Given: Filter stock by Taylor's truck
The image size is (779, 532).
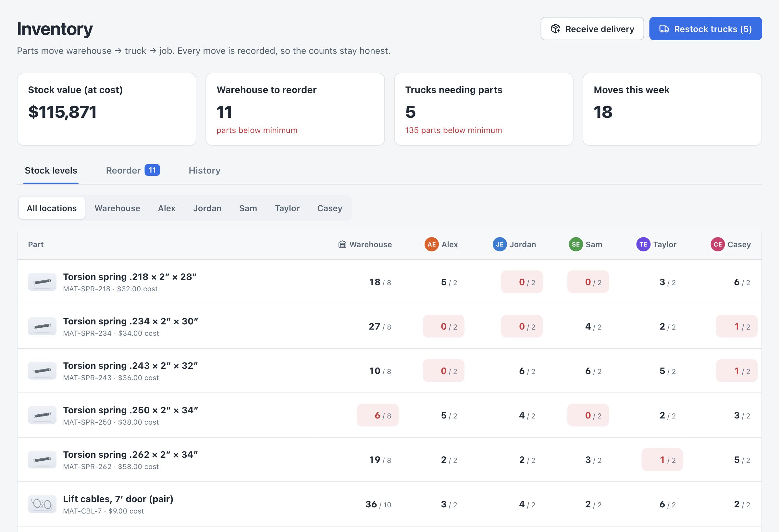Looking at the screenshot, I should pyautogui.click(x=287, y=208).
